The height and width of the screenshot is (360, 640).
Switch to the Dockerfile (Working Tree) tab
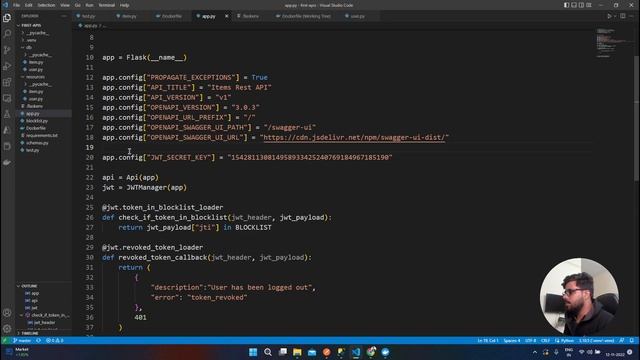coord(306,16)
